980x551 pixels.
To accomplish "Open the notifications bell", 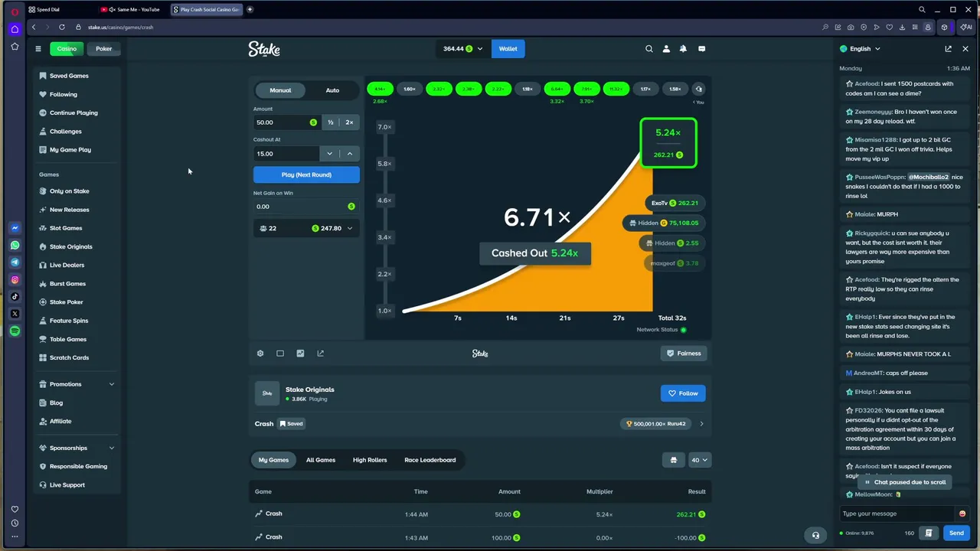I will (x=683, y=49).
